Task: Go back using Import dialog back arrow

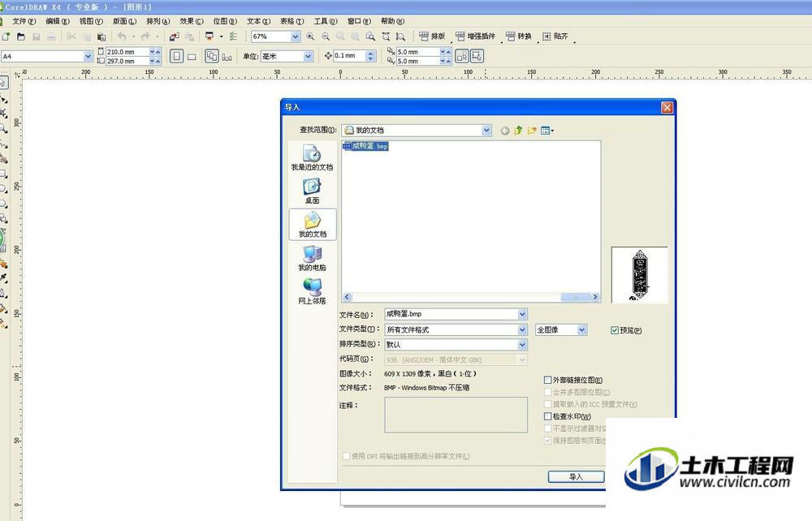Action: coord(505,131)
